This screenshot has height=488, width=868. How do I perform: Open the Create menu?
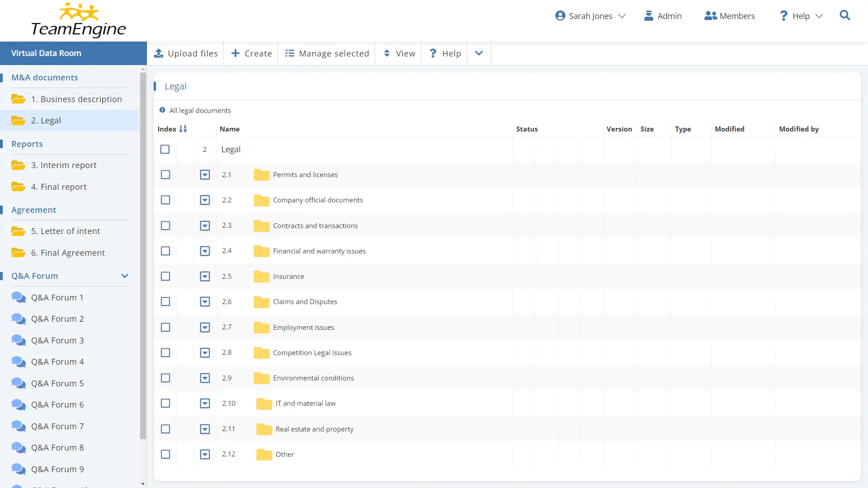[x=251, y=53]
